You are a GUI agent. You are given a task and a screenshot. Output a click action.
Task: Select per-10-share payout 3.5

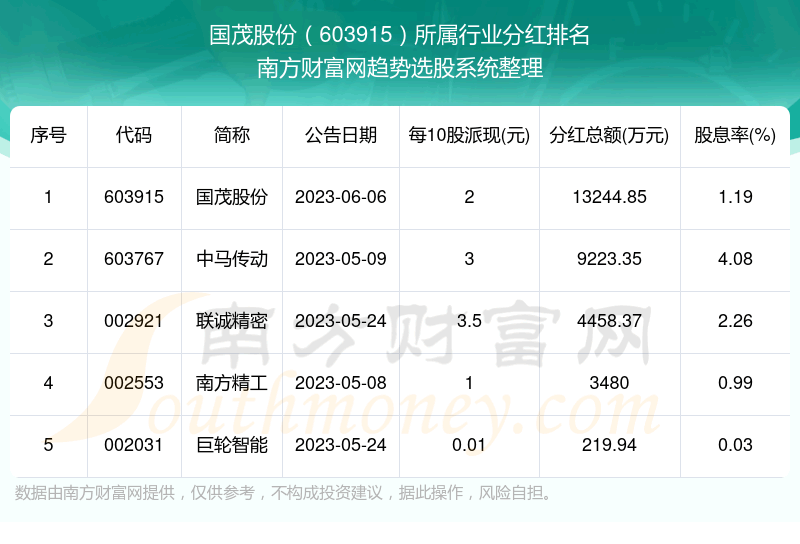pyautogui.click(x=469, y=321)
